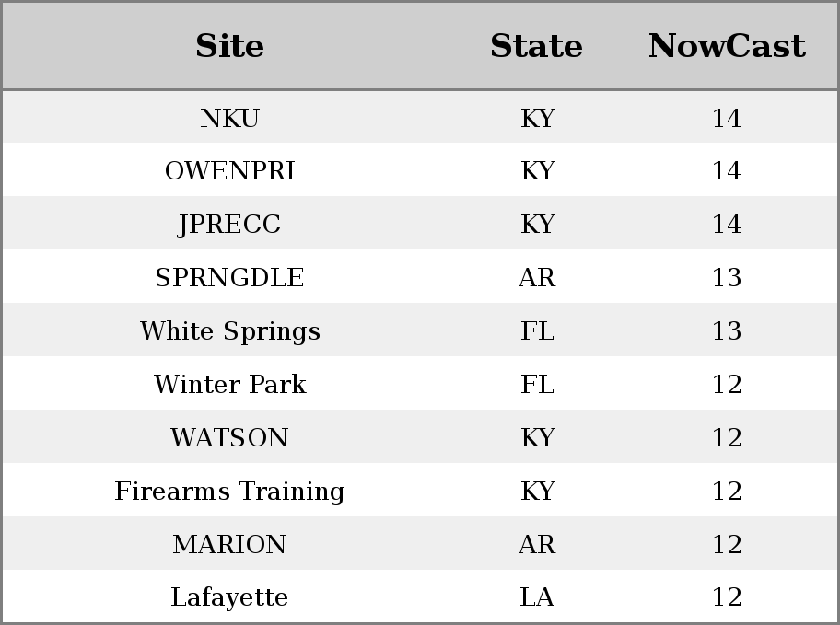Select the MARION site cell
The width and height of the screenshot is (840, 625).
point(230,544)
